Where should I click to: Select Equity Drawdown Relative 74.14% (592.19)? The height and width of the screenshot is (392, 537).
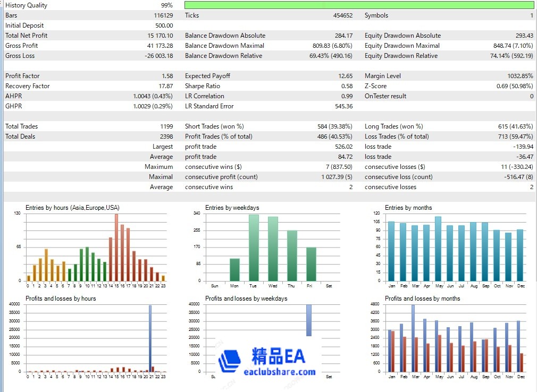click(511, 56)
